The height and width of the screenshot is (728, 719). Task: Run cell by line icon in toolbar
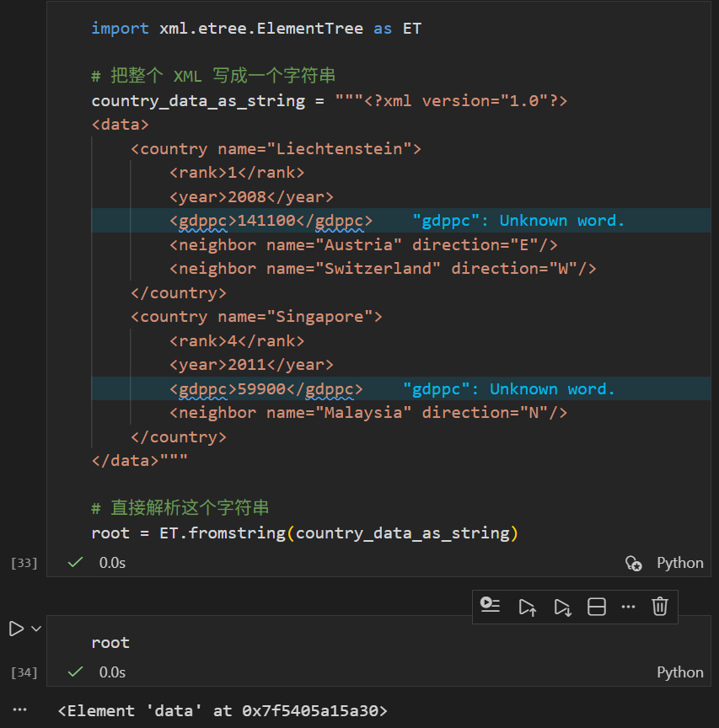[x=490, y=607]
